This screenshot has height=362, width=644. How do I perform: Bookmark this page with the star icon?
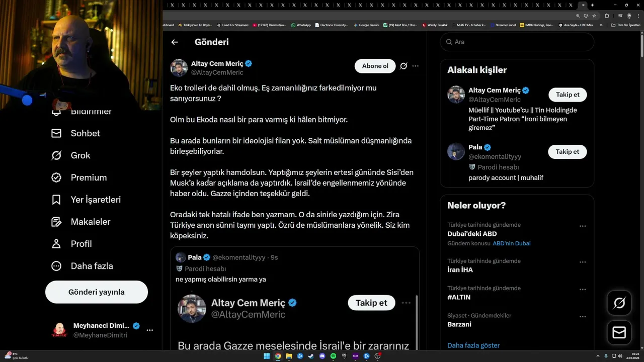[594, 16]
